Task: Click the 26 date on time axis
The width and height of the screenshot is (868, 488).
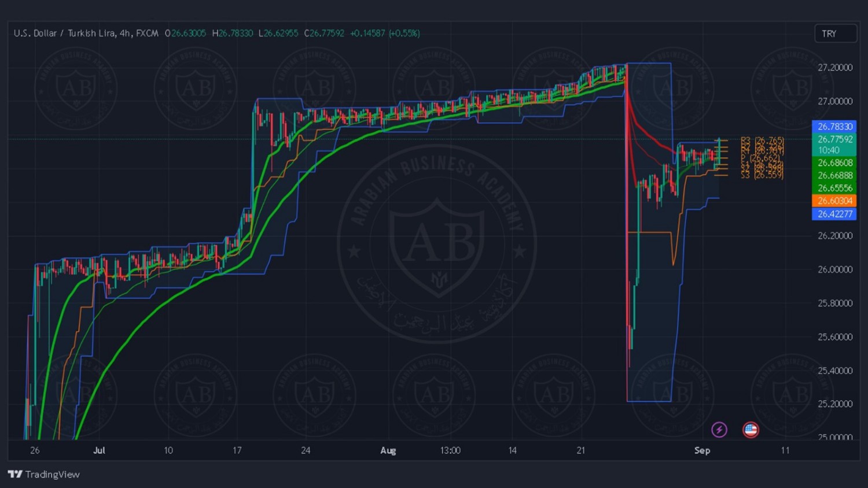Action: [35, 450]
